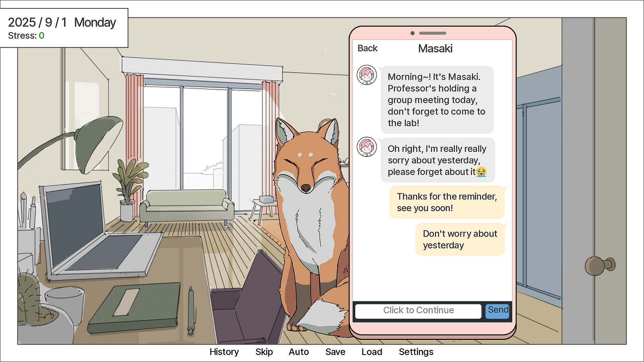Click Masaki's avatar on first message
The width and height of the screenshot is (644, 362).
pyautogui.click(x=366, y=75)
